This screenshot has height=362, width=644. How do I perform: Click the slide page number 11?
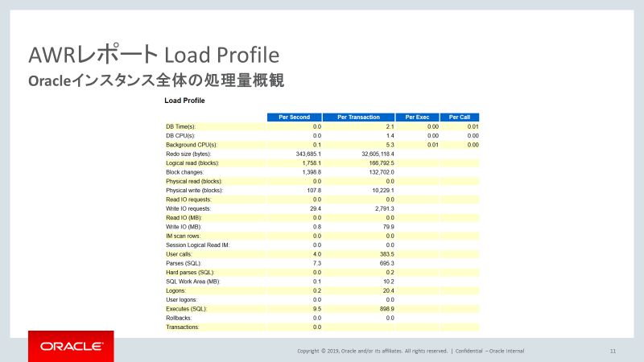point(613,351)
